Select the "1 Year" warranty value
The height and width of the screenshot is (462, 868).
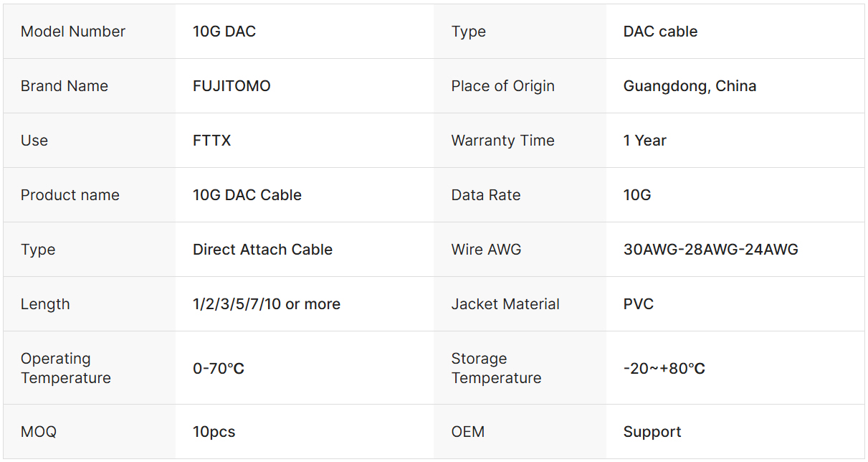tap(644, 141)
